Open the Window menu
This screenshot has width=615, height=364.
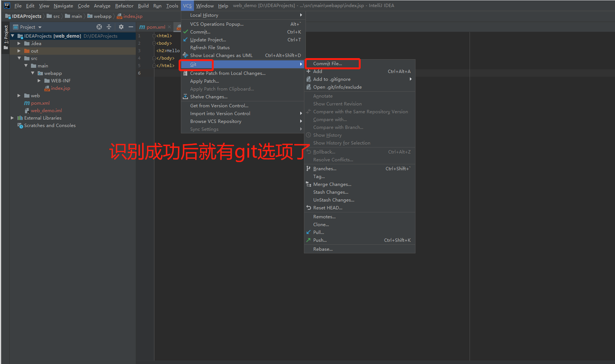tap(205, 6)
